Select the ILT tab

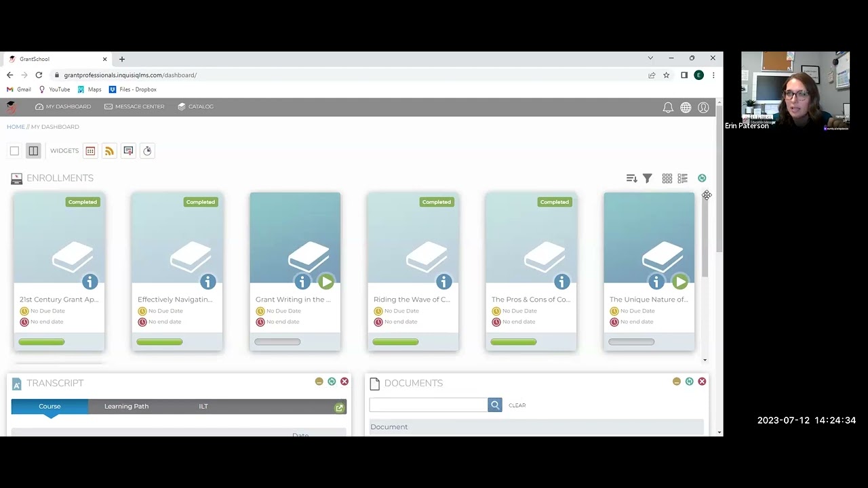tap(203, 406)
